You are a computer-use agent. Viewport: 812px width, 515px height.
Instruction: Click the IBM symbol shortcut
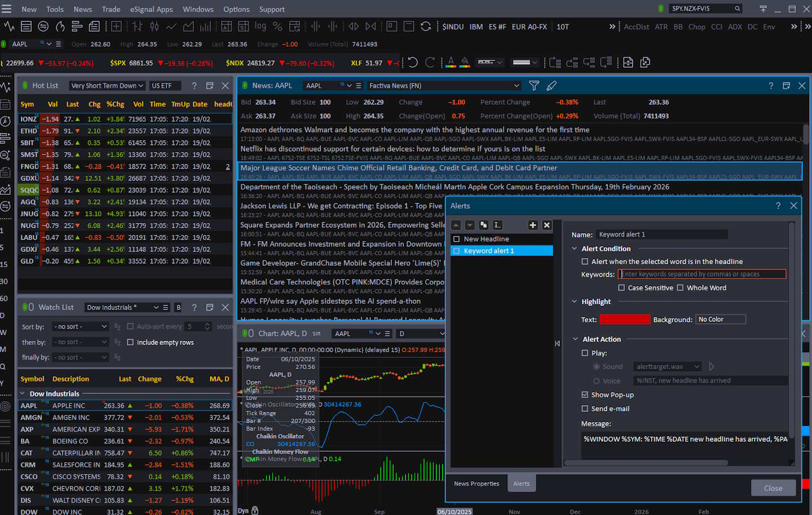(476, 26)
